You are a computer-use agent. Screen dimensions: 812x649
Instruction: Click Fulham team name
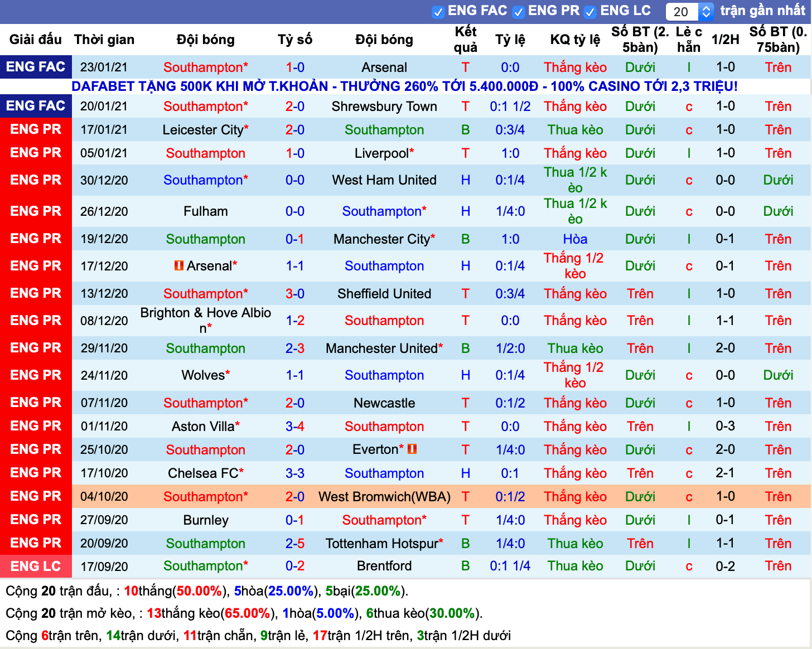point(206,211)
